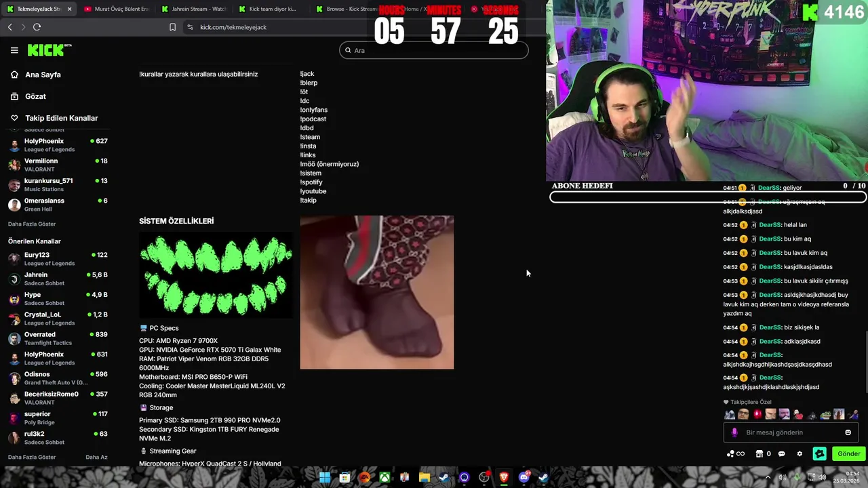Image resolution: width=868 pixels, height=488 pixels.
Task: Click the purple microphone icon in chat box
Action: tap(734, 432)
